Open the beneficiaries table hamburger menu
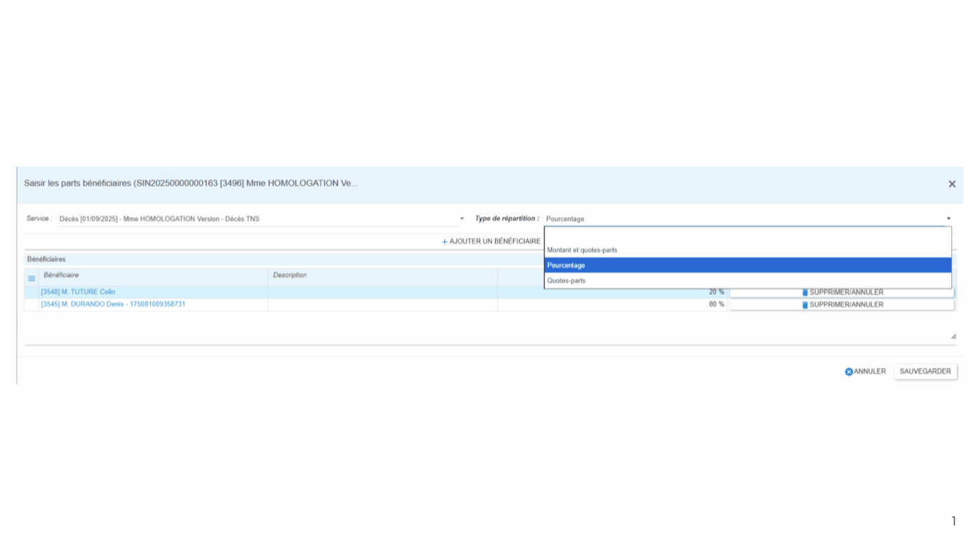Screen dimensions: 980x551 coord(31,278)
